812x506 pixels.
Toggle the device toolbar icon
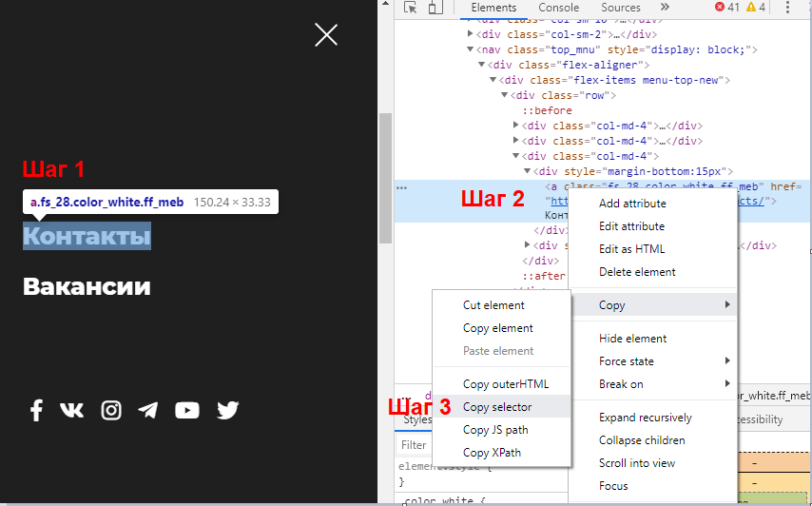pos(435,8)
